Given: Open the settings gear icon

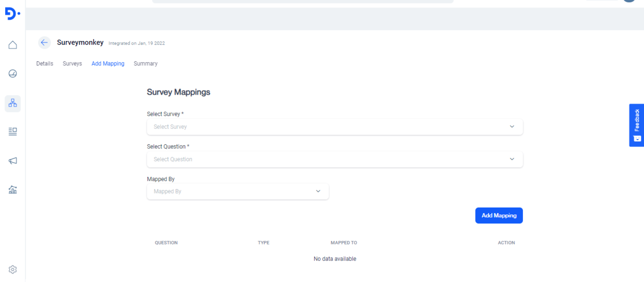Looking at the screenshot, I should tap(13, 269).
